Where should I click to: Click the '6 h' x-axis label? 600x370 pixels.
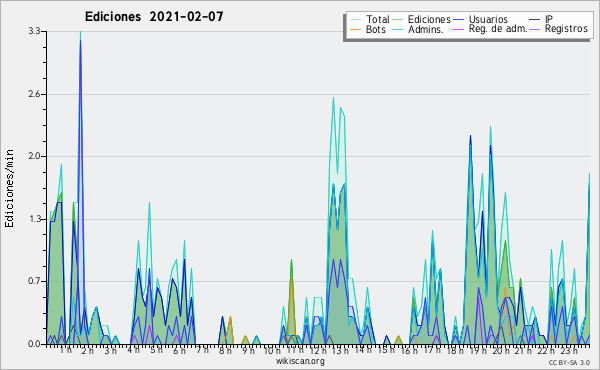tap(179, 350)
